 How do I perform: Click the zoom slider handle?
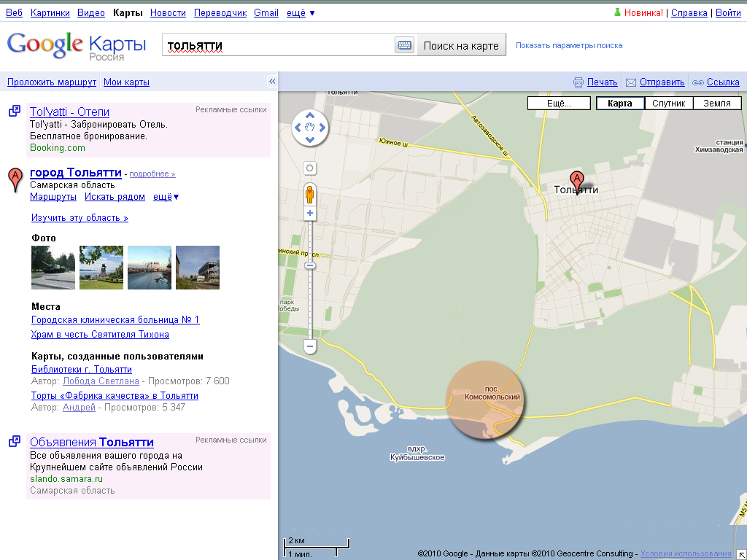[309, 265]
